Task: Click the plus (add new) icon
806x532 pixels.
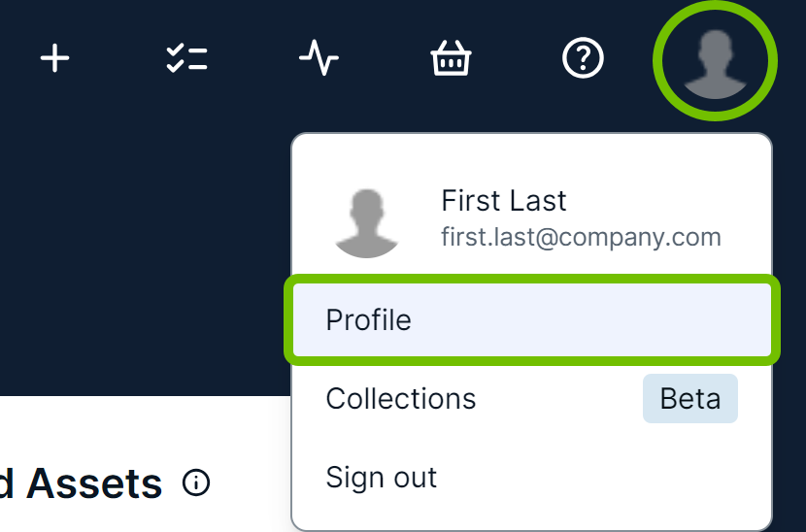Action: point(55,60)
